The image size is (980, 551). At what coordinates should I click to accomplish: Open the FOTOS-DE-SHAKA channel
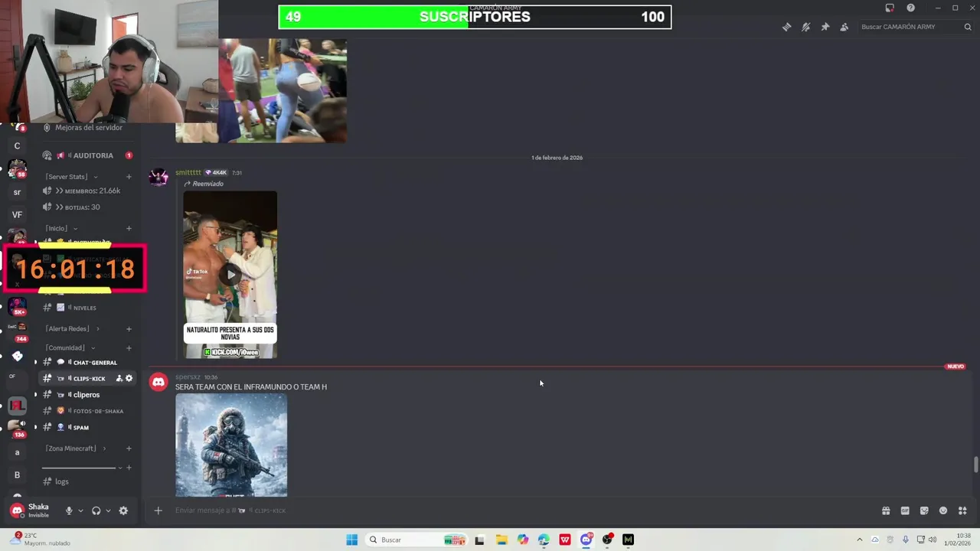click(87, 411)
